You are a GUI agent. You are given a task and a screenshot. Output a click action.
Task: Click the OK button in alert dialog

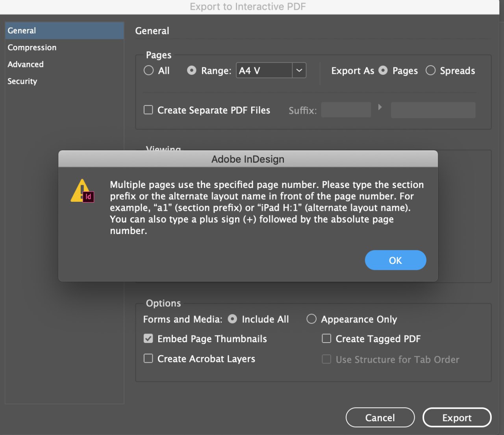pos(395,260)
